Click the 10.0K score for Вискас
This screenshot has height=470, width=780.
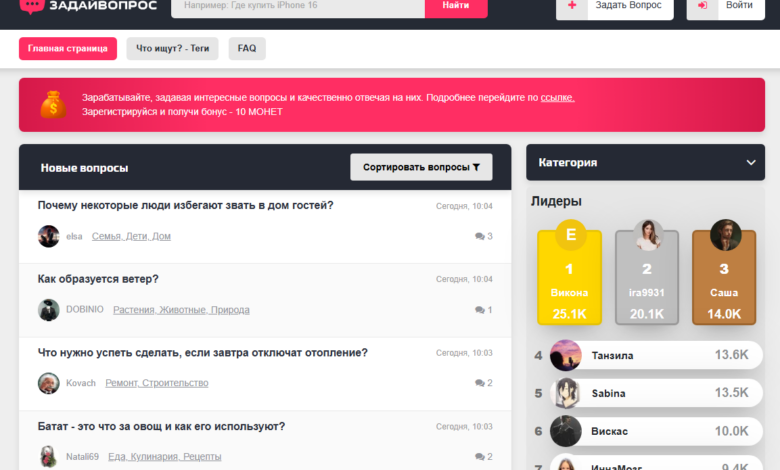click(x=731, y=431)
